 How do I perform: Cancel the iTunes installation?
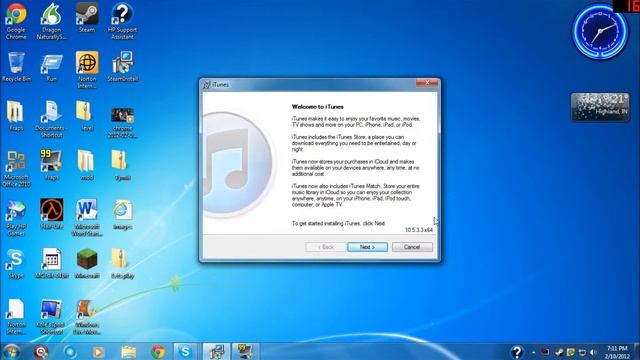[412, 247]
